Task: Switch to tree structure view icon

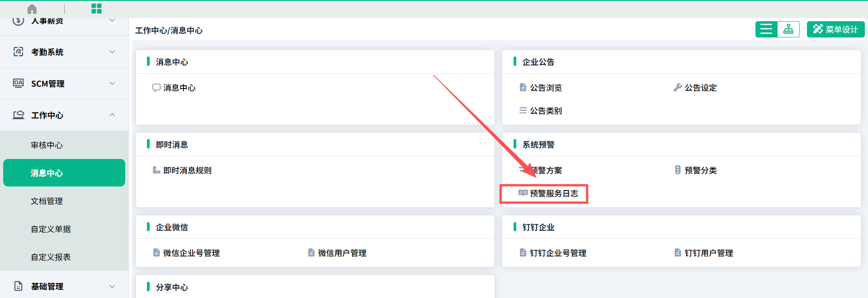Action: point(788,29)
